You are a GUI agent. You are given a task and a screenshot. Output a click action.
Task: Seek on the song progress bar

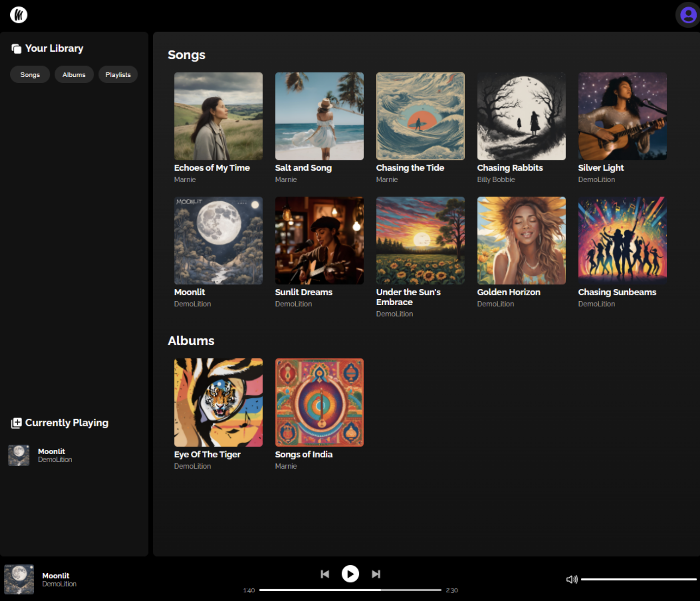pyautogui.click(x=350, y=590)
